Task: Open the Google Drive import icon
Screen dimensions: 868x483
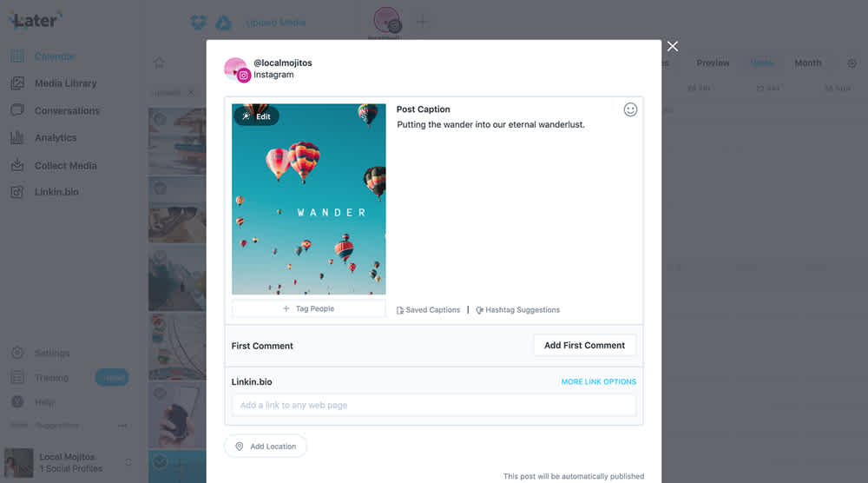Action: coord(224,23)
